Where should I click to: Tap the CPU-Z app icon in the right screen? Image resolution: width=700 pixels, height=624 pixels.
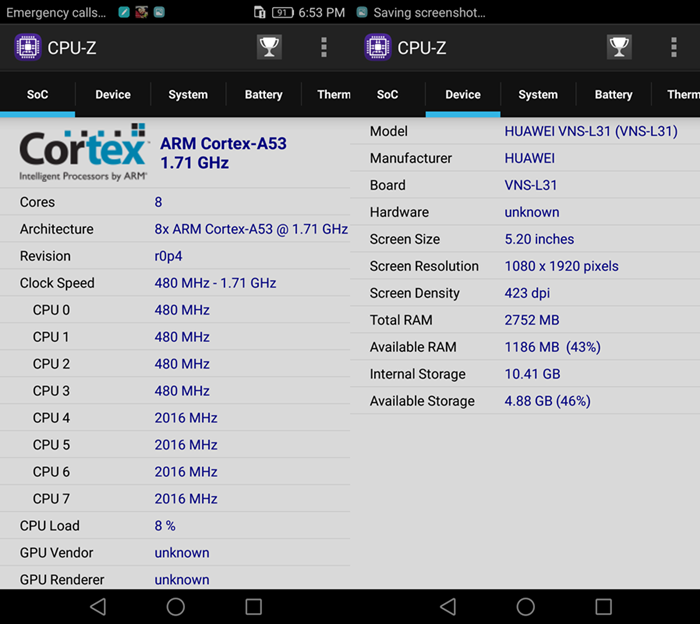378,47
